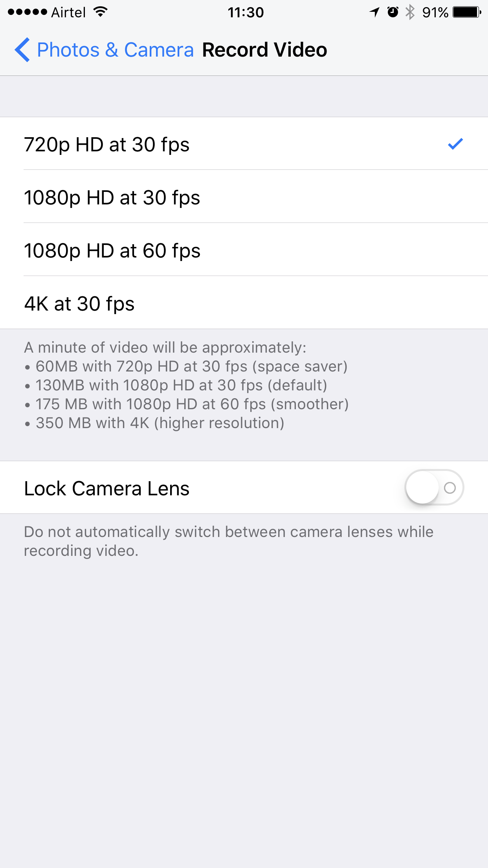This screenshot has height=868, width=488.
Task: Tap the Bluetooth status icon
Action: tap(410, 12)
